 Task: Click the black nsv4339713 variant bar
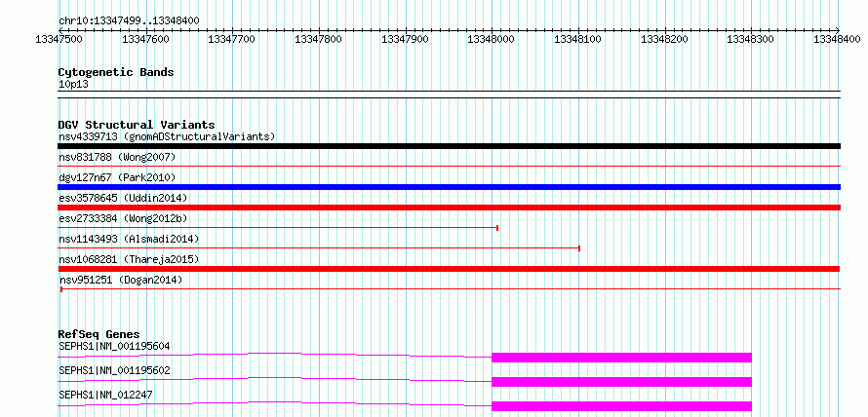(x=449, y=146)
